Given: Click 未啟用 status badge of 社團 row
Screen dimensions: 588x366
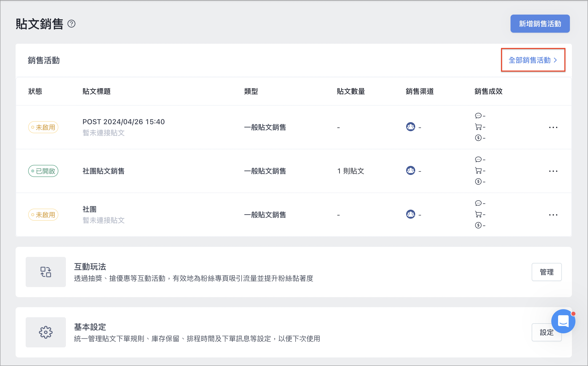Looking at the screenshot, I should 43,215.
